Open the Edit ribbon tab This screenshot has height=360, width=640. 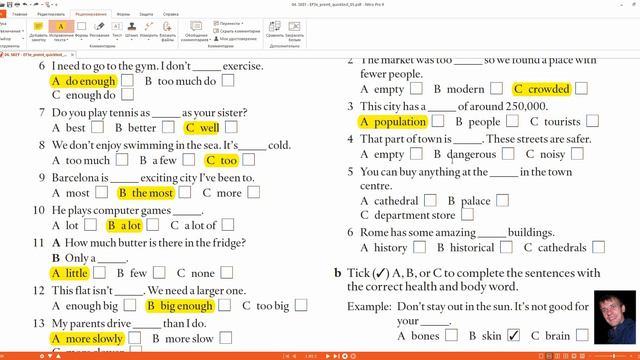click(51, 14)
